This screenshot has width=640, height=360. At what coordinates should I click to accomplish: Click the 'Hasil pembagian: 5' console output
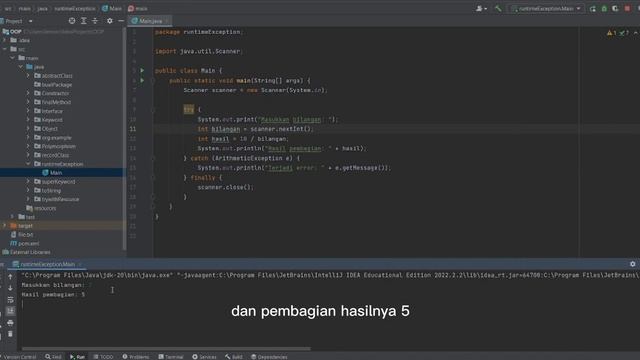pyautogui.click(x=53, y=294)
